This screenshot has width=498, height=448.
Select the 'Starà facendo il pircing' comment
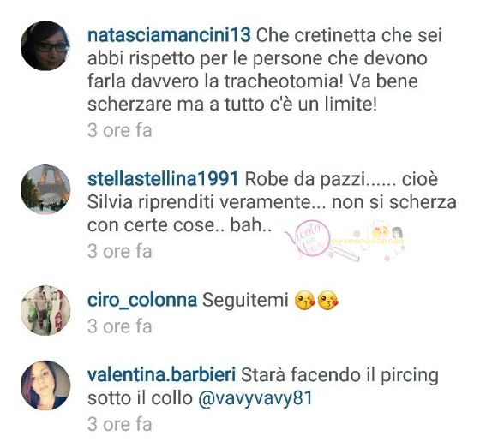(x=263, y=386)
